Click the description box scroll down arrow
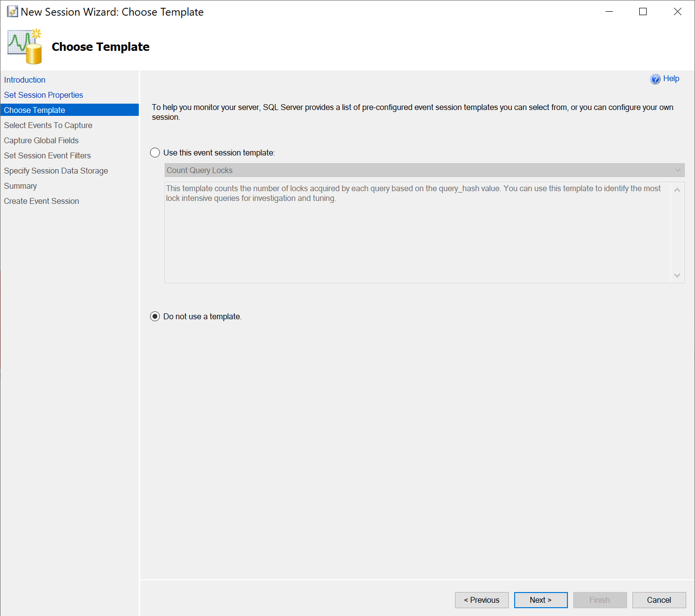The height and width of the screenshot is (616, 695). (x=677, y=275)
